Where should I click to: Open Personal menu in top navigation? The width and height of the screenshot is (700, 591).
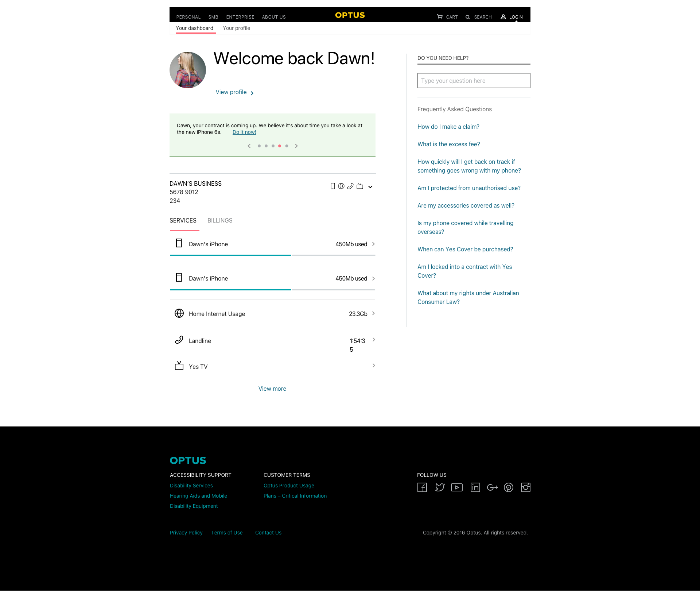click(188, 17)
